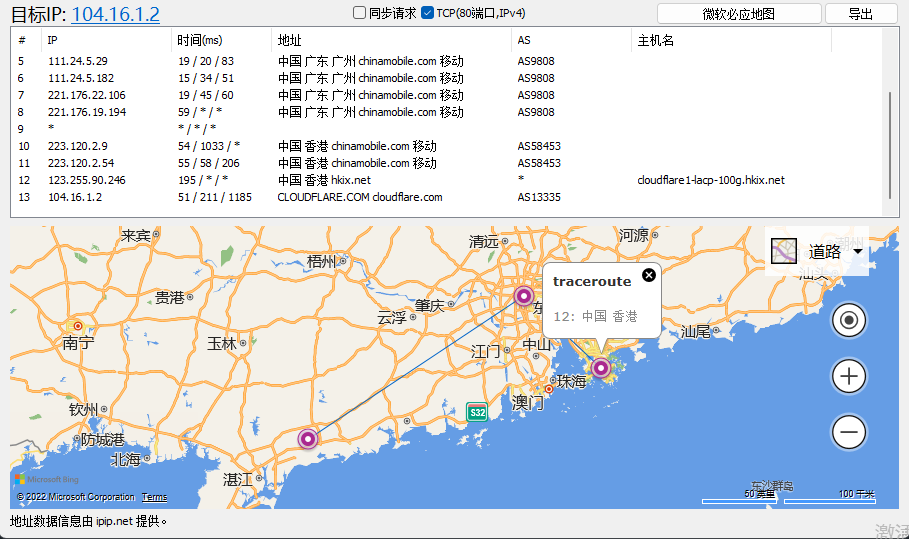Select row with IP 223.120.2.9
The image size is (909, 539).
446,146
